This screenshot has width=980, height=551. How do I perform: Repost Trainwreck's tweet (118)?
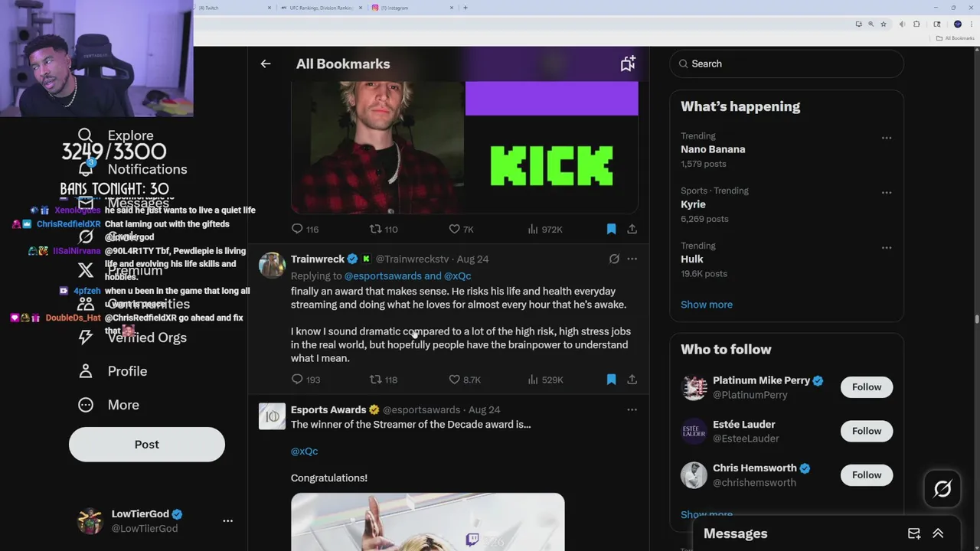click(384, 380)
